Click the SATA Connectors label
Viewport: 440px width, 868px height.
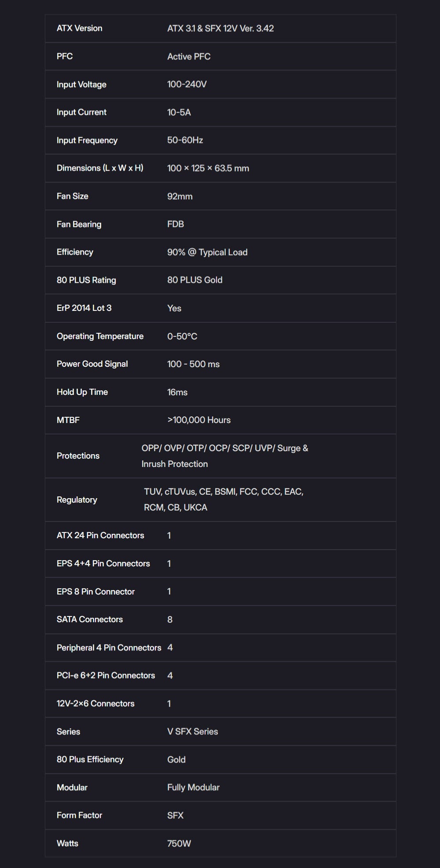89,619
